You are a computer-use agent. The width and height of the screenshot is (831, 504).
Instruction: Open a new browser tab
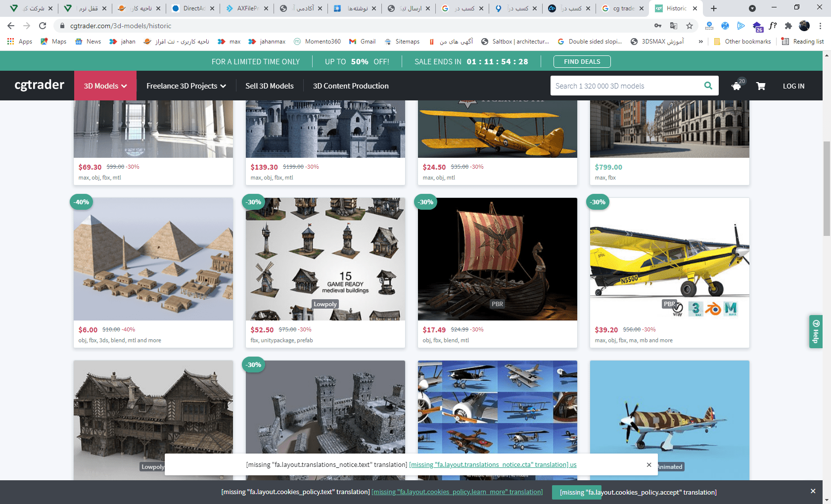pyautogui.click(x=713, y=8)
